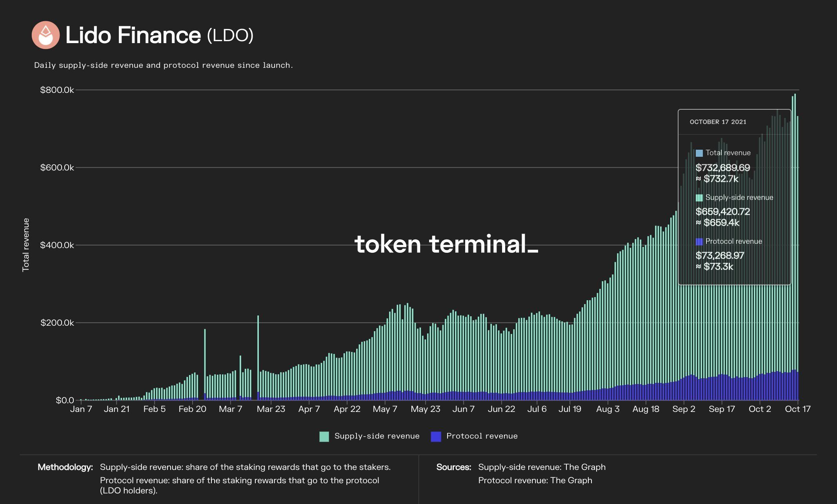Click the Aug 3 x-axis date label
The height and width of the screenshot is (504, 837).
[x=608, y=409]
